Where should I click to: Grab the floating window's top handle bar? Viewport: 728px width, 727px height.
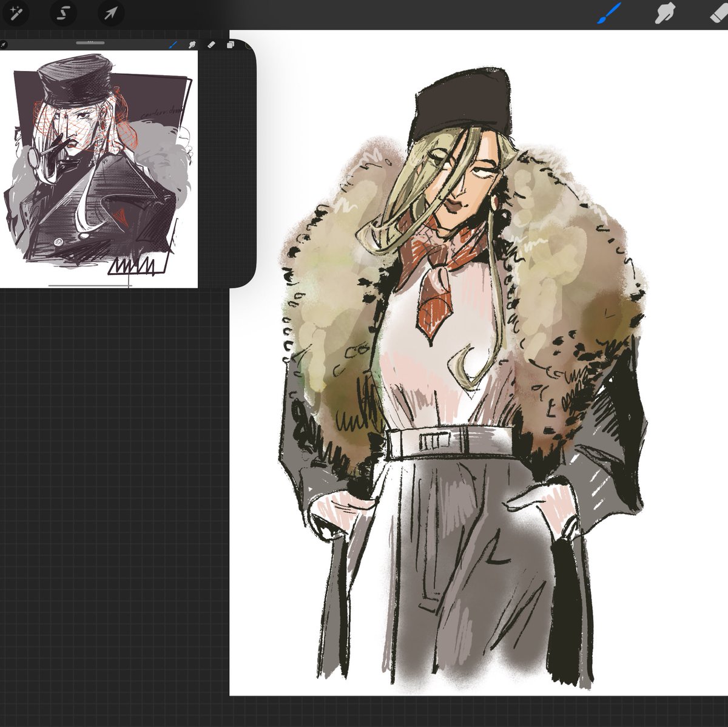click(x=90, y=42)
